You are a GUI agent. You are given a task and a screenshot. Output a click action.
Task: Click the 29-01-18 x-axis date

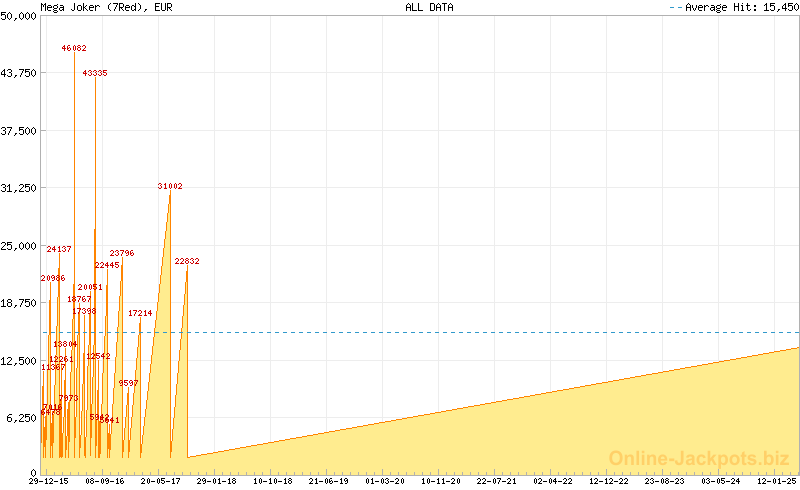pos(217,481)
